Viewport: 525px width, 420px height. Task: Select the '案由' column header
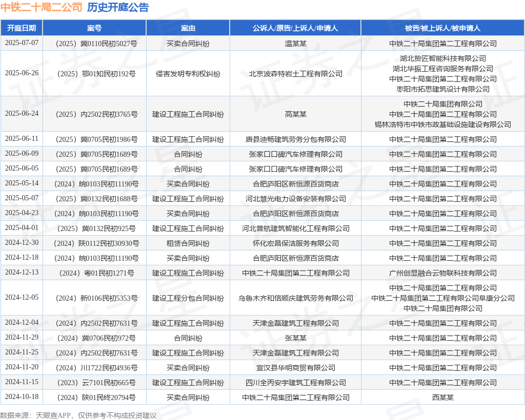tap(188, 28)
